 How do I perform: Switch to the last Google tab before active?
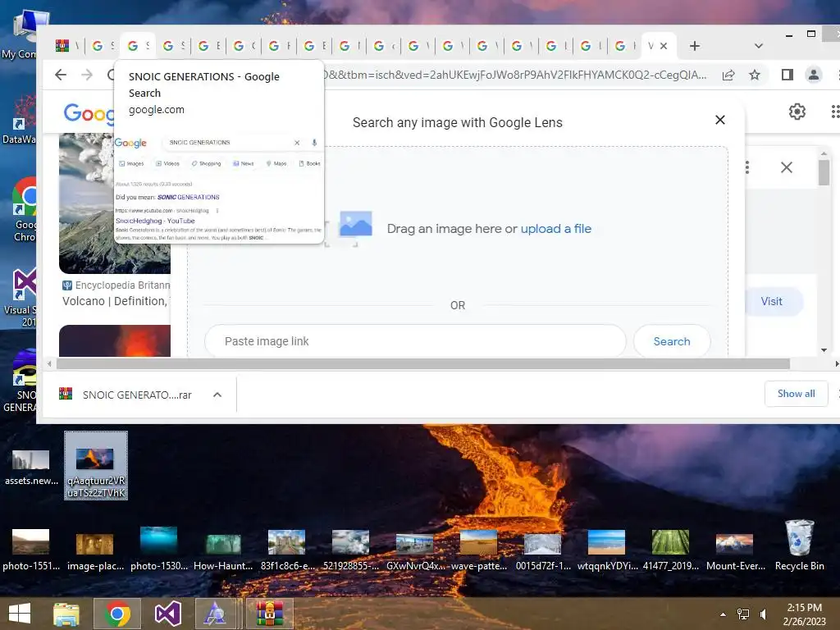tap(625, 46)
